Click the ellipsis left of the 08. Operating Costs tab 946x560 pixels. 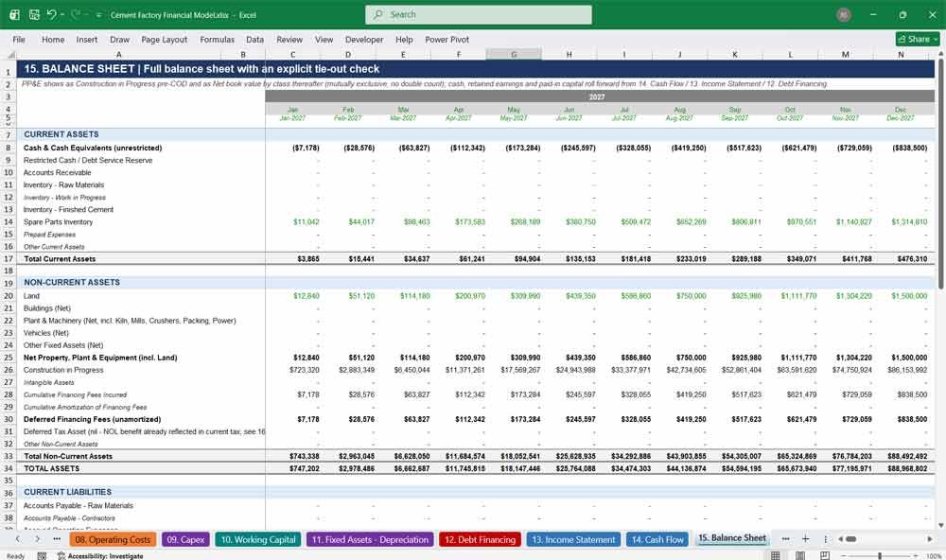[x=57, y=539]
